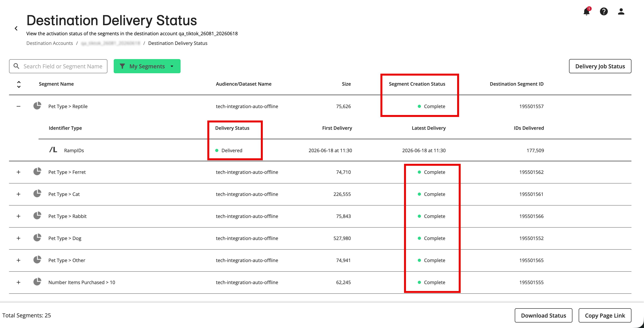
Task: Click the Delivered status for RampIDs
Action: tap(229, 150)
